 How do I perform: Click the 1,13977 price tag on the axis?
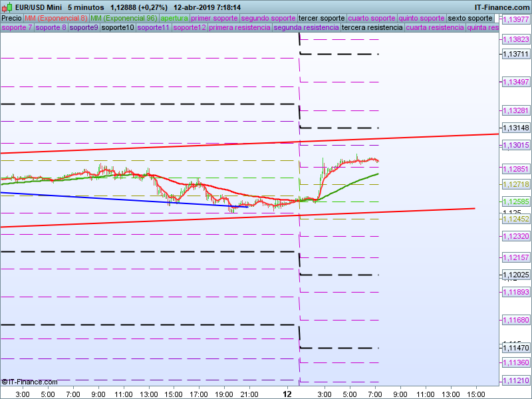tap(515, 20)
